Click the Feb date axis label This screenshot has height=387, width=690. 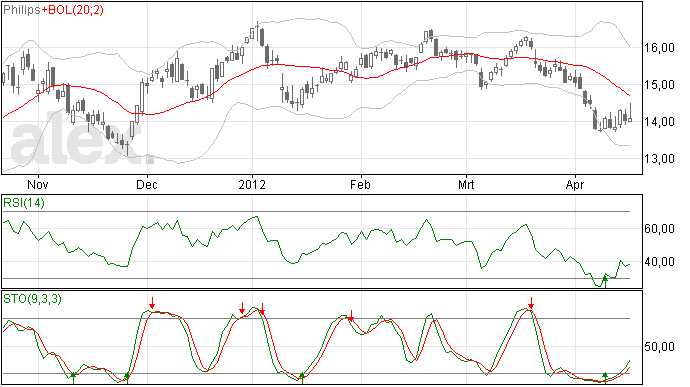click(x=360, y=184)
